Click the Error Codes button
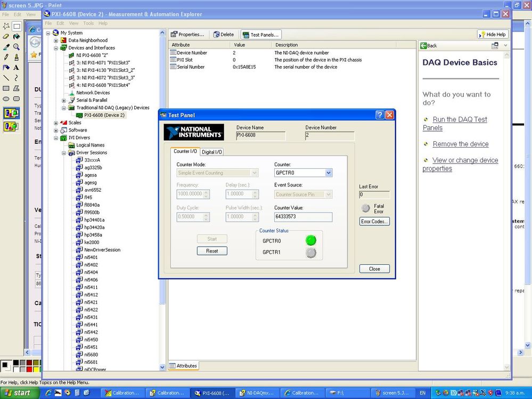This screenshot has height=399, width=532. tap(374, 222)
